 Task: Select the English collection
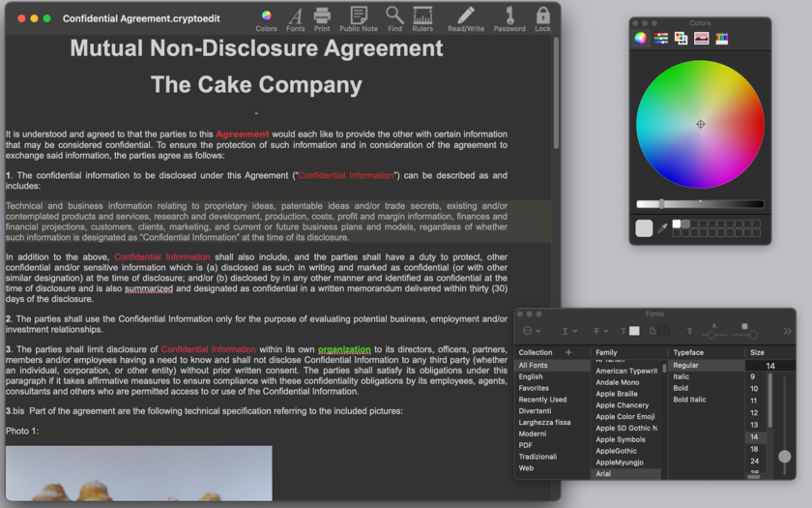pos(553,376)
